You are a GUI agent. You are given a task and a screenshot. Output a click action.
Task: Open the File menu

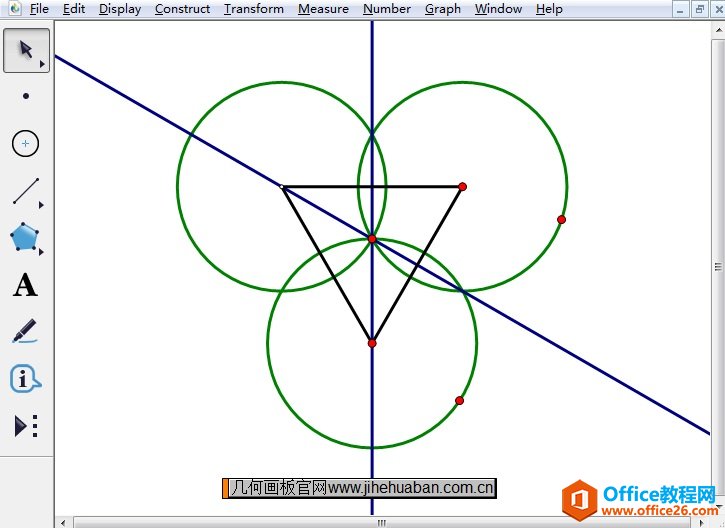pyautogui.click(x=39, y=9)
